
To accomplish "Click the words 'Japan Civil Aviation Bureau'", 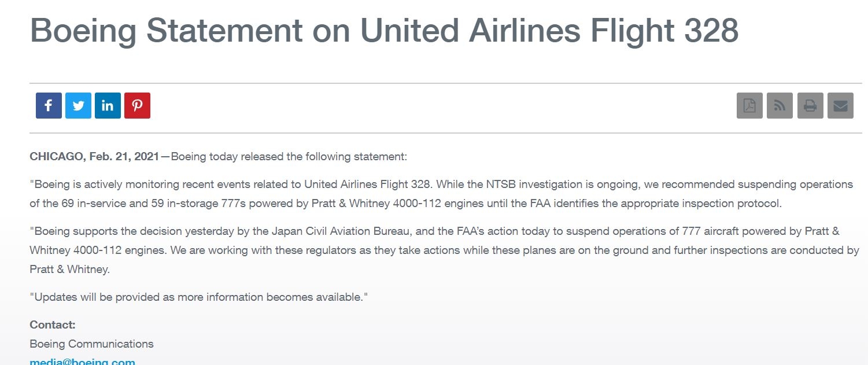I will [x=341, y=231].
